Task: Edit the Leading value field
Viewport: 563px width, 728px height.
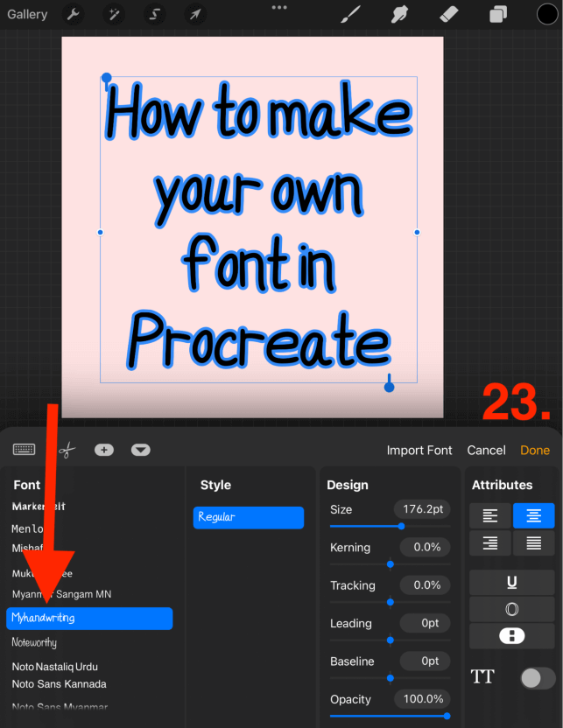Action: coord(425,623)
